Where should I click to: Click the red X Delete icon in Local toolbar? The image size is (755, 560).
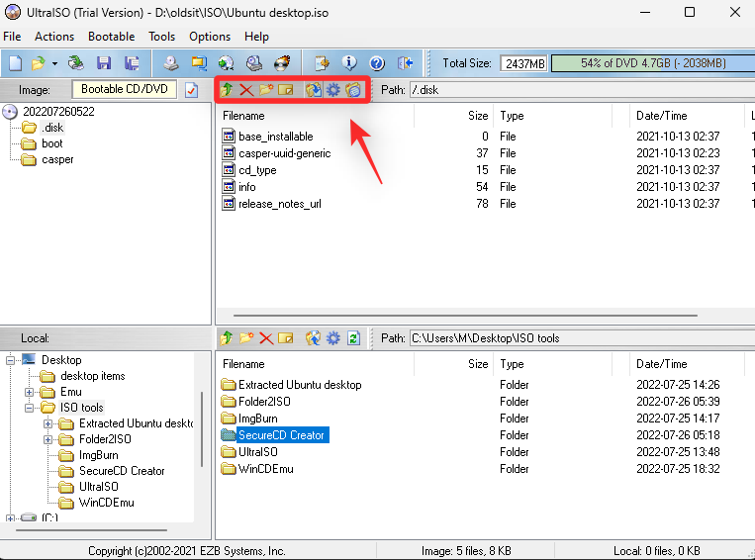coord(266,338)
